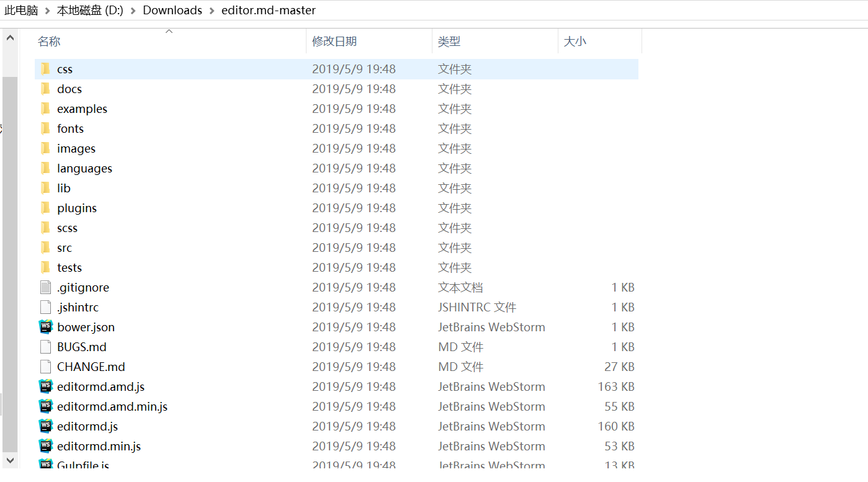Select the tests folder icon

coord(45,267)
